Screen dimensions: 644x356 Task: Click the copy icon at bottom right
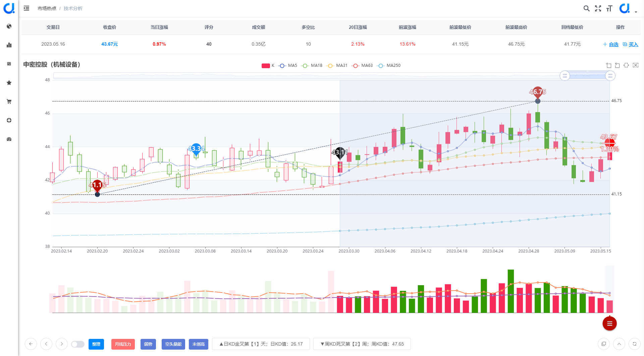[604, 344]
